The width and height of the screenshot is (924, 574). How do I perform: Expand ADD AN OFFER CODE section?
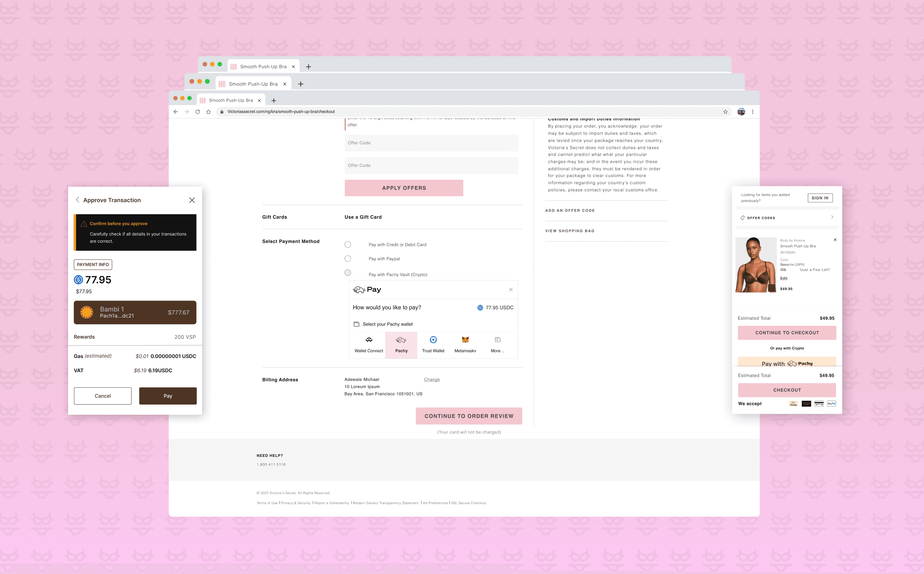(570, 211)
